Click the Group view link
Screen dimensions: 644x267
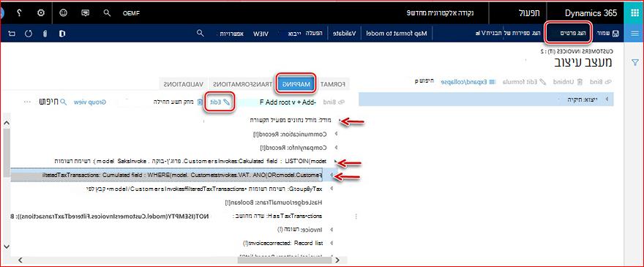click(89, 102)
